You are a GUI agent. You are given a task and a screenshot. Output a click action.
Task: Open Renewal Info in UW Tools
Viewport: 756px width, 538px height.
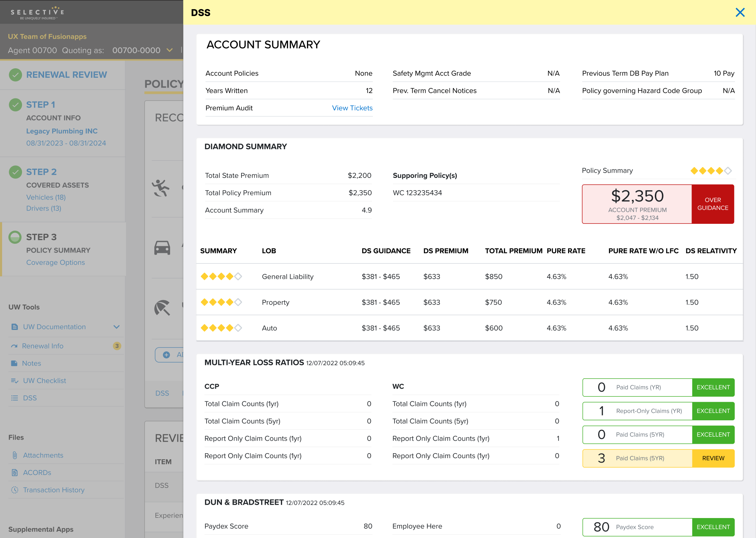click(43, 346)
